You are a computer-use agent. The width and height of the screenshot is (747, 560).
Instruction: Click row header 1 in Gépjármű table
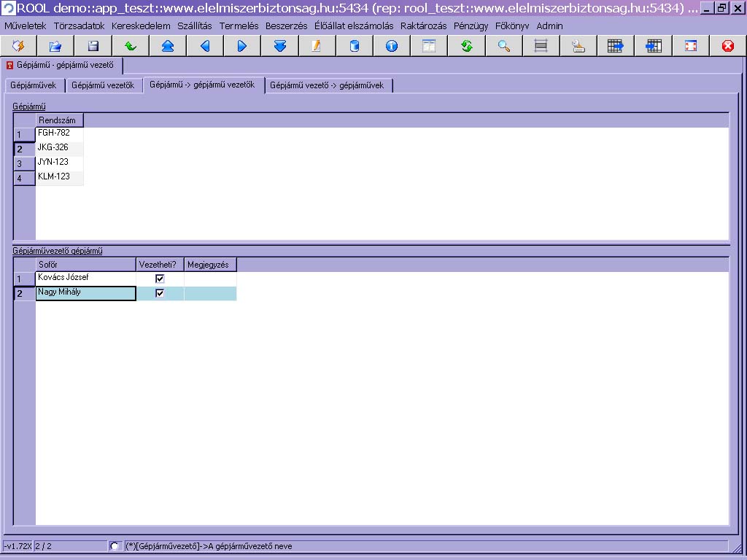24,134
